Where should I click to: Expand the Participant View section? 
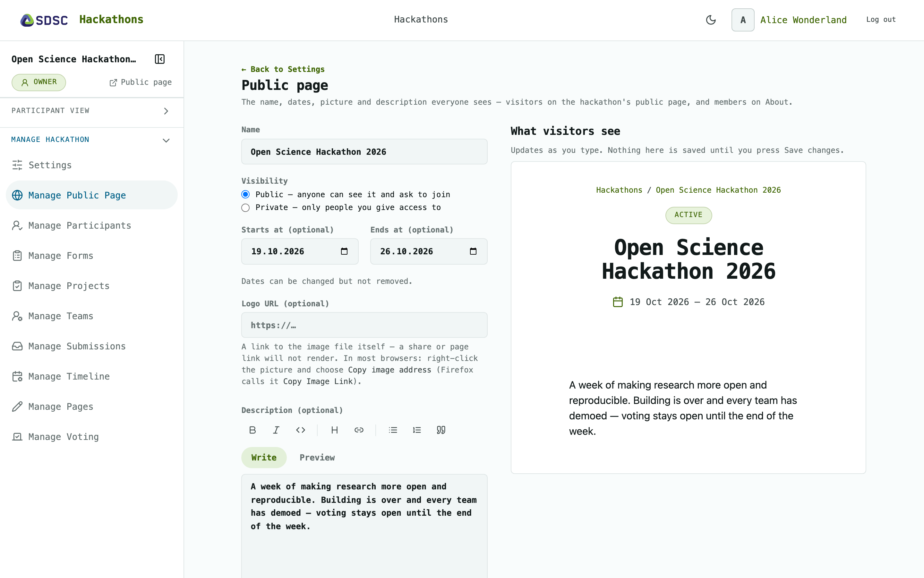point(92,111)
